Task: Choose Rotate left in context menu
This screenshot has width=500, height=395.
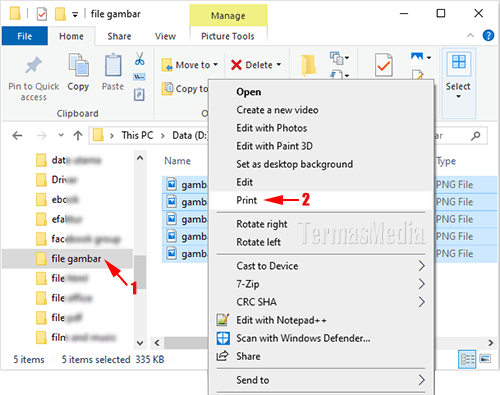Action: (259, 242)
